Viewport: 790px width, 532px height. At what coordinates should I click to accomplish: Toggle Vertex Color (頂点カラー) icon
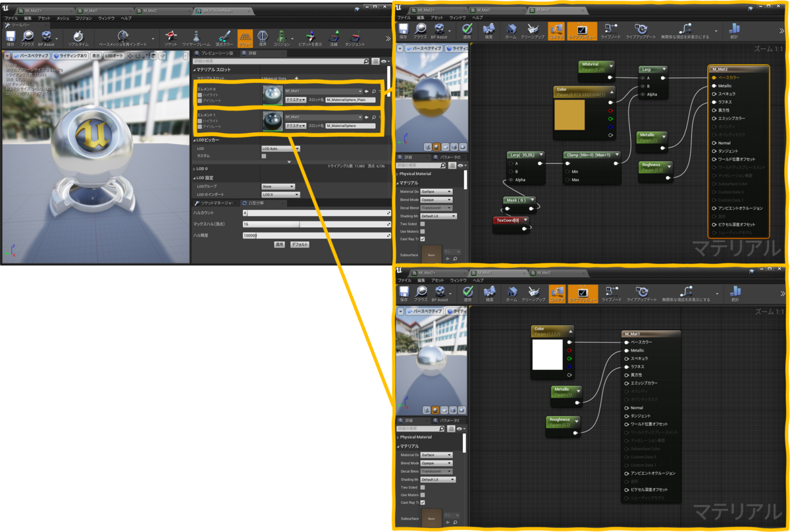224,38
